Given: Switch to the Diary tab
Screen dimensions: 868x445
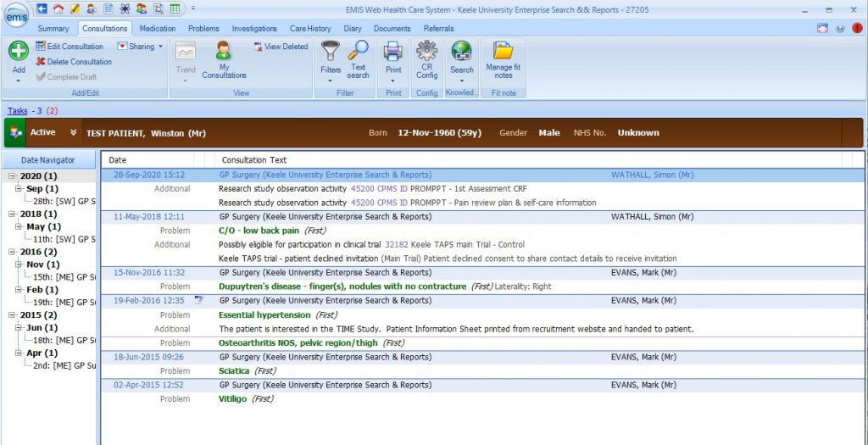Looking at the screenshot, I should 352,29.
